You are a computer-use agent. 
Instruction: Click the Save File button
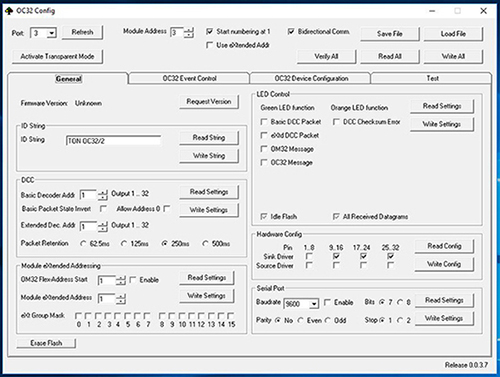390,34
